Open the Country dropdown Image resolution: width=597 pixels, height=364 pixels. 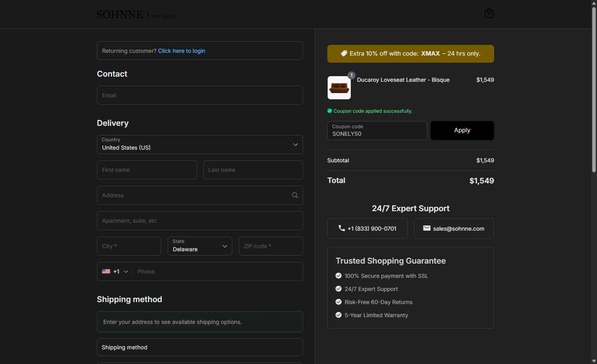point(200,144)
